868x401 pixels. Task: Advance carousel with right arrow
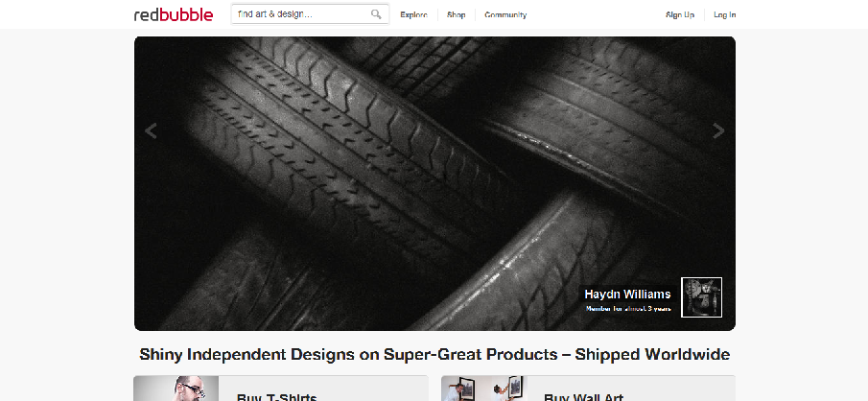pos(718,131)
